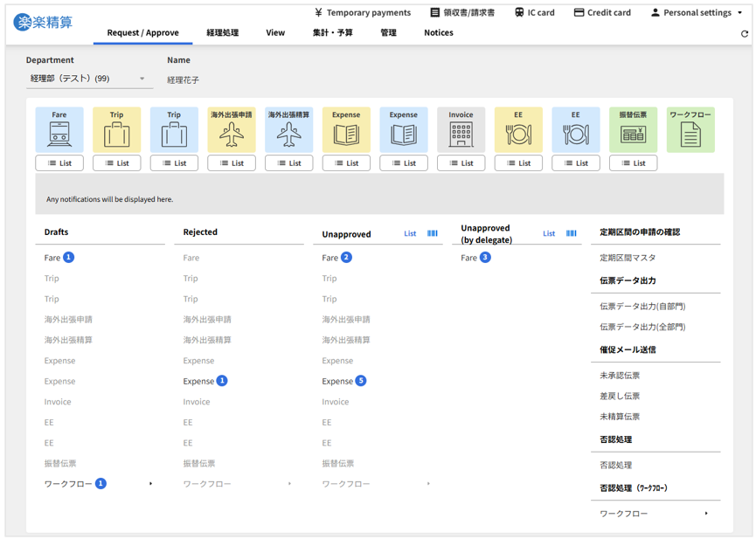The height and width of the screenshot is (539, 756).
Task: Toggle column view for Unapproved by delegate
Action: (572, 234)
